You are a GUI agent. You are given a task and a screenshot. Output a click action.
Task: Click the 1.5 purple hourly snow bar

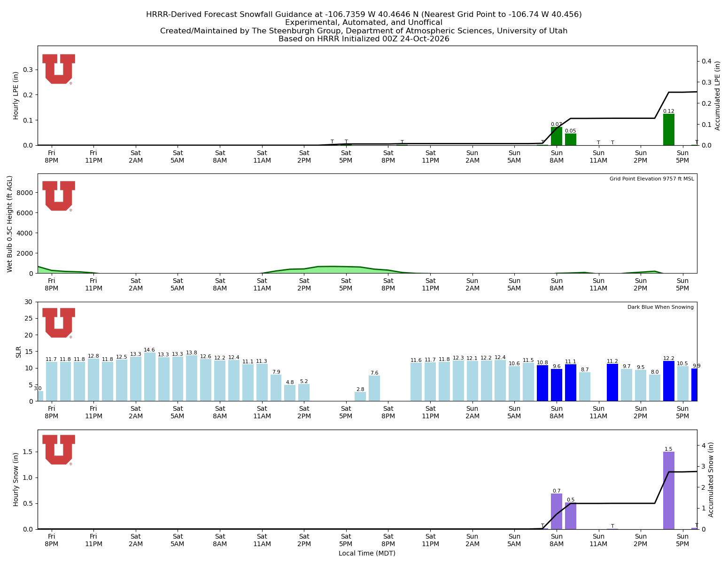[x=669, y=491]
